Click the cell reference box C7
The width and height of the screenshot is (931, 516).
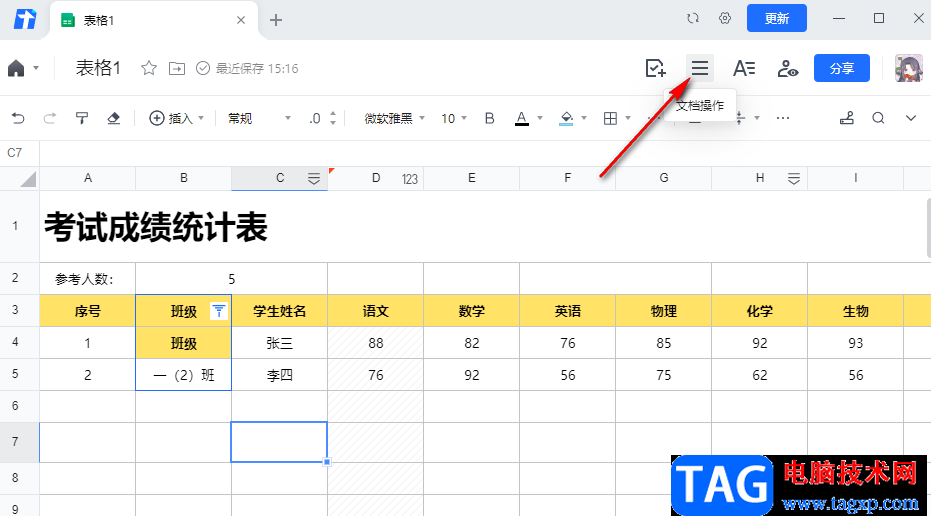pos(20,153)
